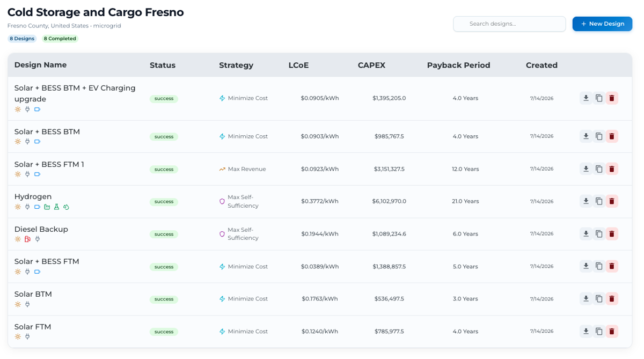Click the battery icon under Solar + BESS FTM 1
The height and width of the screenshot is (359, 644).
[38, 174]
